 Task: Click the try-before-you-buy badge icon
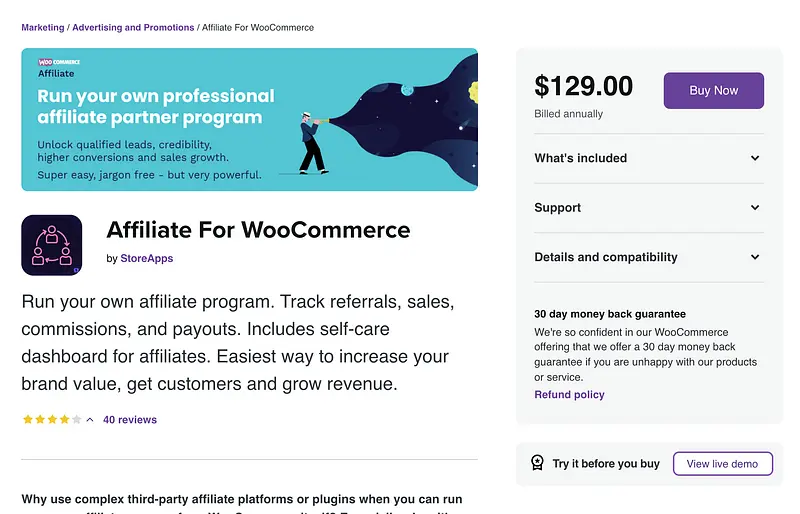point(537,463)
